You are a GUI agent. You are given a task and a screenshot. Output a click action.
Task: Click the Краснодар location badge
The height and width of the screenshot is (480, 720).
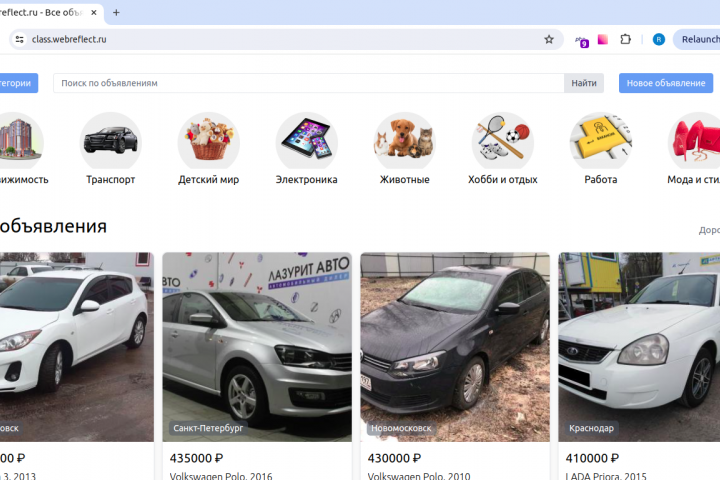click(591, 428)
